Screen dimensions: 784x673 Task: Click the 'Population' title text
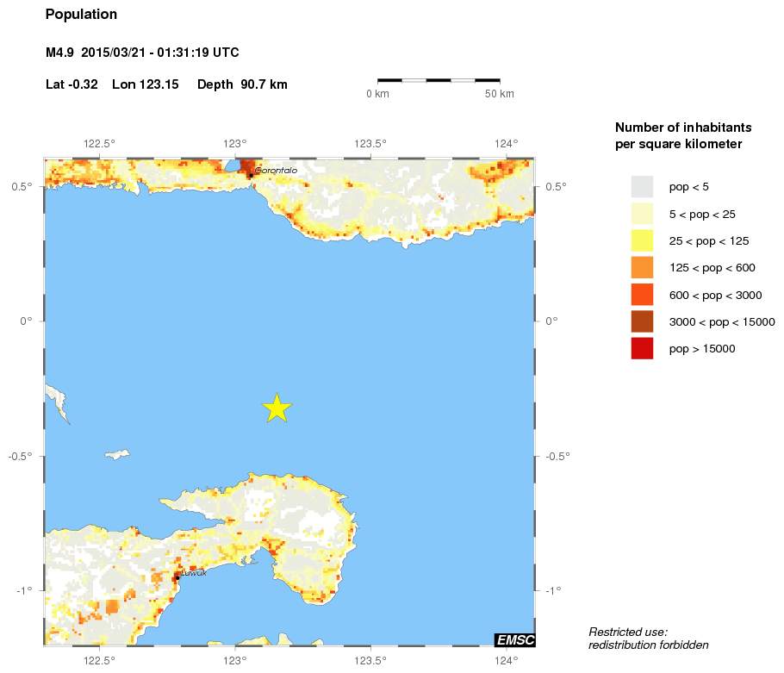(x=81, y=15)
